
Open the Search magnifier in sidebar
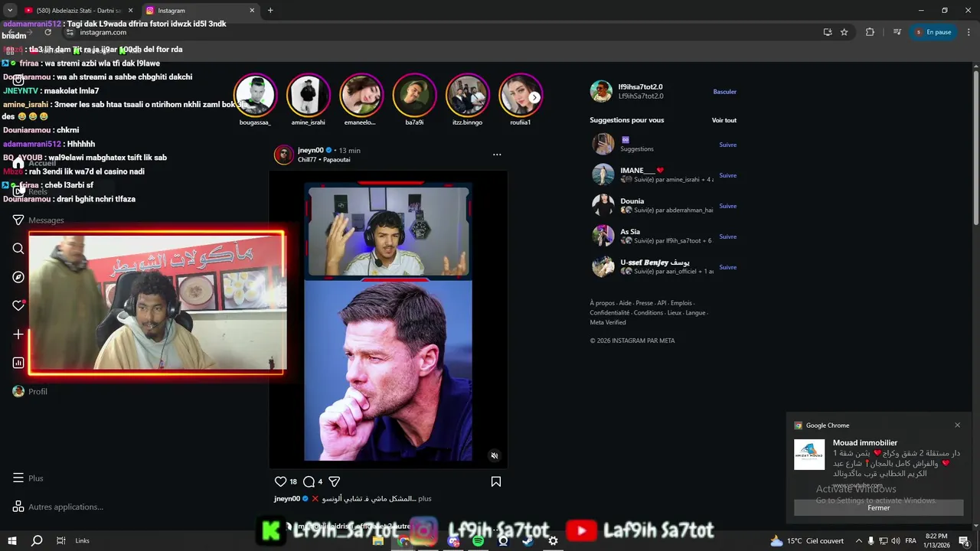pos(18,248)
